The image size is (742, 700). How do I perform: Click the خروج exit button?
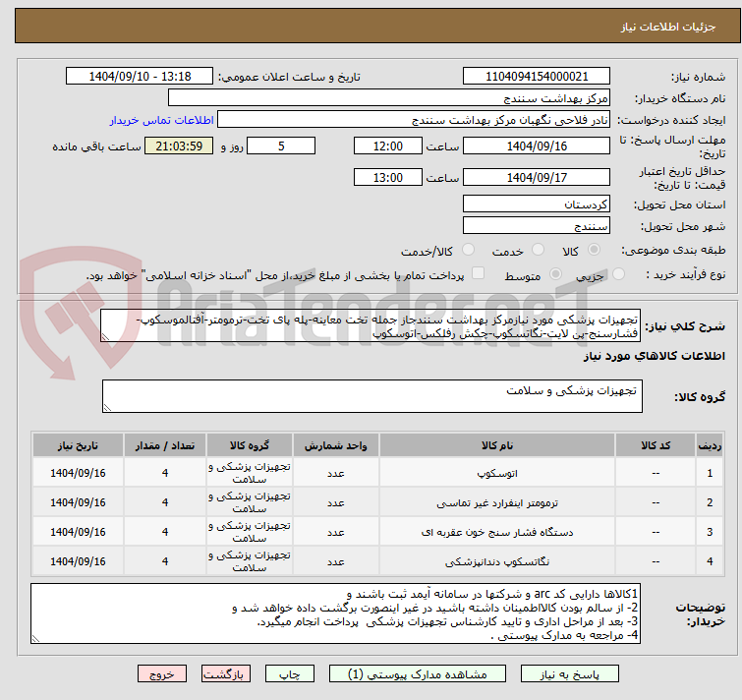click(x=162, y=673)
